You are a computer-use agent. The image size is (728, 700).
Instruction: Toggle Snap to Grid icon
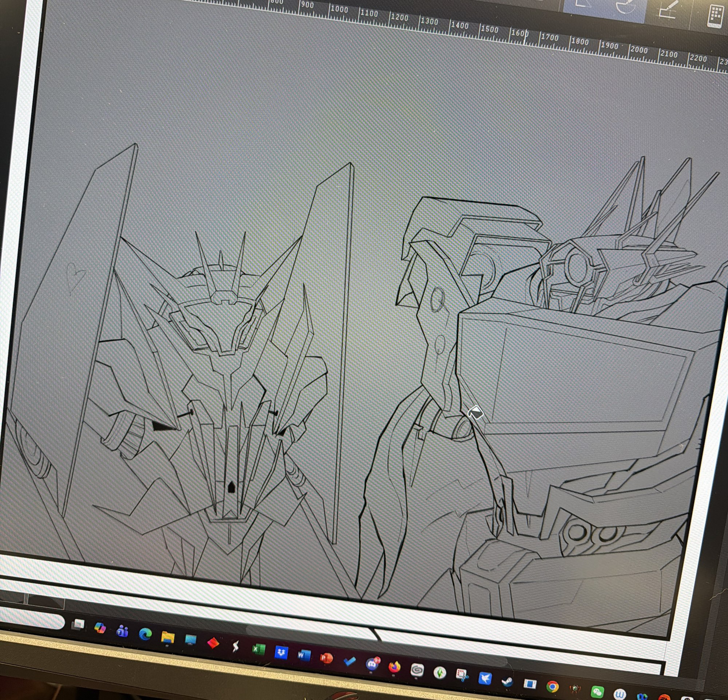click(668, 11)
